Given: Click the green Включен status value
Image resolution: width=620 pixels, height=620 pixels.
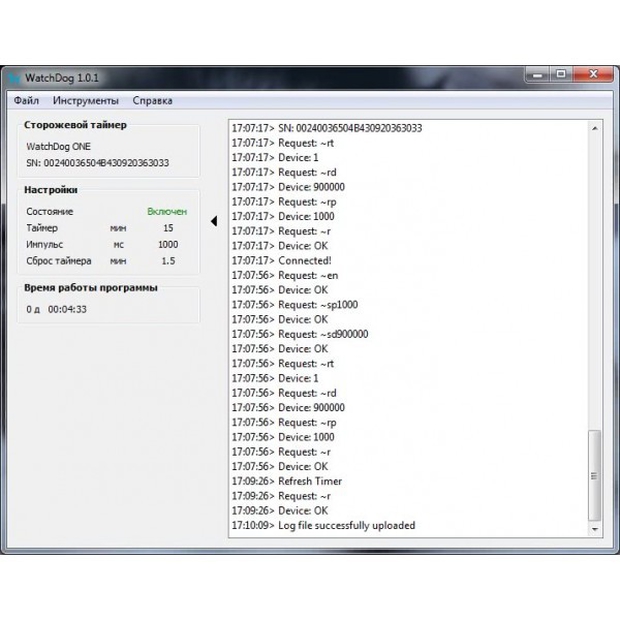Looking at the screenshot, I should (x=167, y=212).
